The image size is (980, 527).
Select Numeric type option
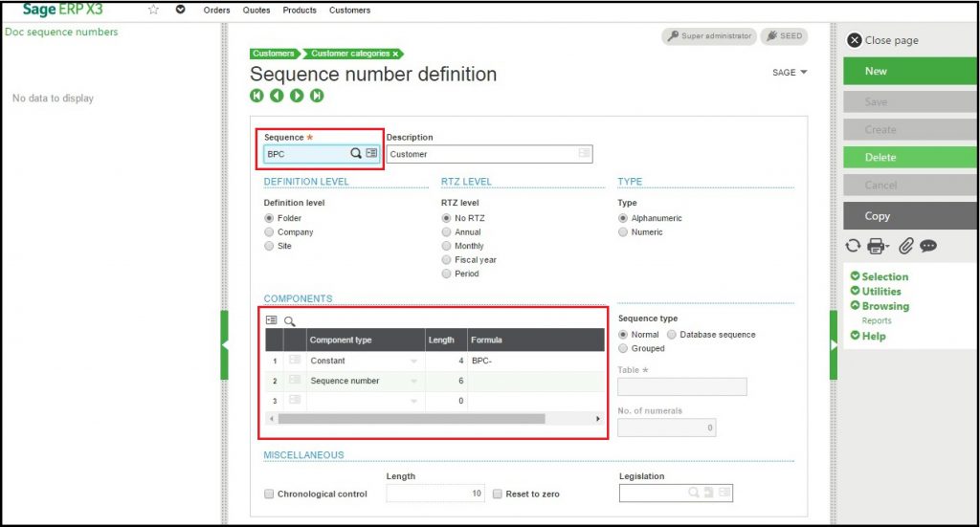624,232
